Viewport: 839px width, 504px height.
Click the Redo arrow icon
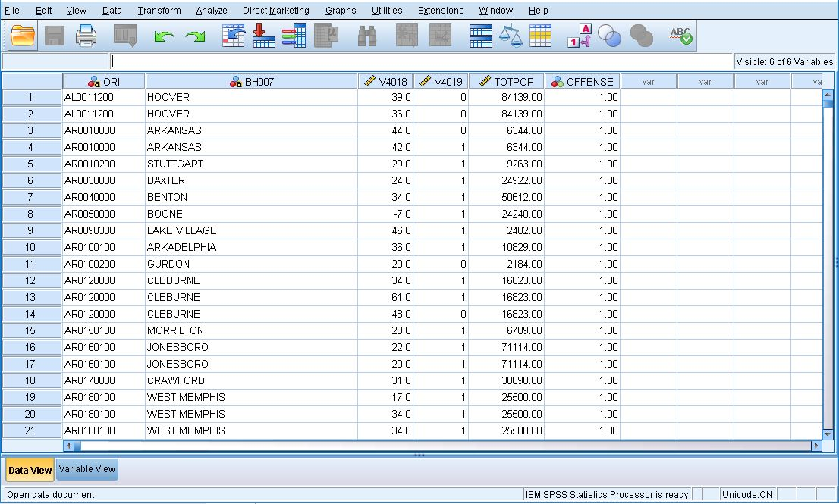tap(196, 36)
